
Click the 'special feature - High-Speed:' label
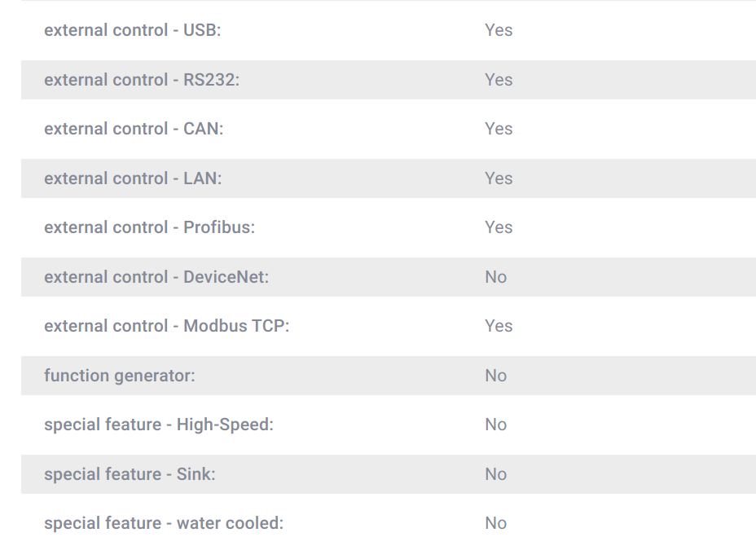click(159, 425)
